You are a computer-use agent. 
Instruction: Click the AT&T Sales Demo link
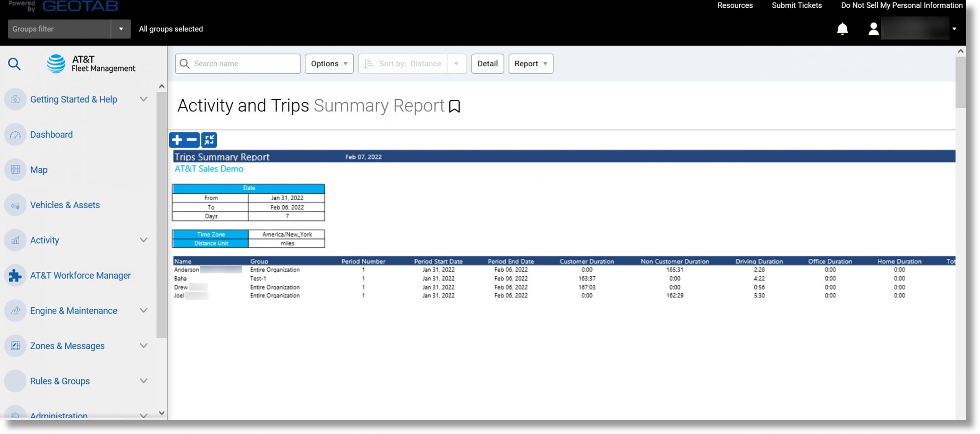(x=209, y=169)
